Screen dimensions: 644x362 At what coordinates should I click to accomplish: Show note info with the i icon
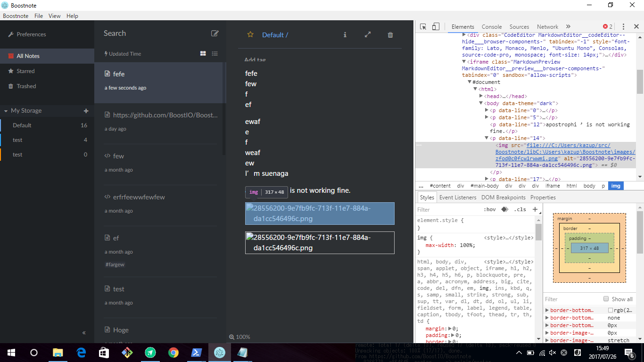pos(345,35)
